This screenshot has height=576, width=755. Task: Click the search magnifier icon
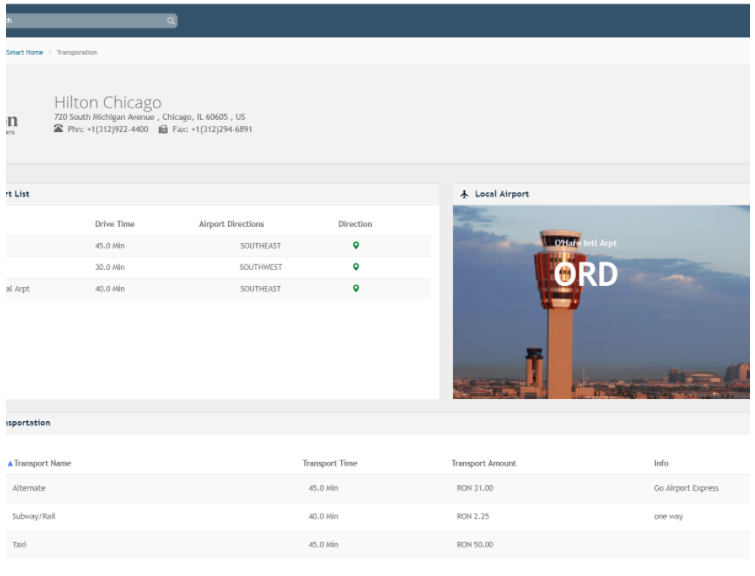click(171, 21)
